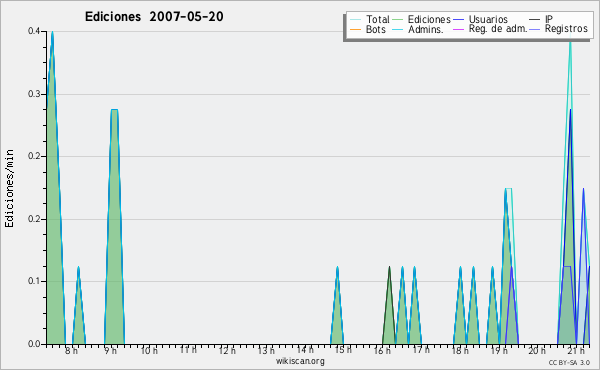
Task: Click the green line swatch beside Ediciones in legend
Action: coord(398,20)
